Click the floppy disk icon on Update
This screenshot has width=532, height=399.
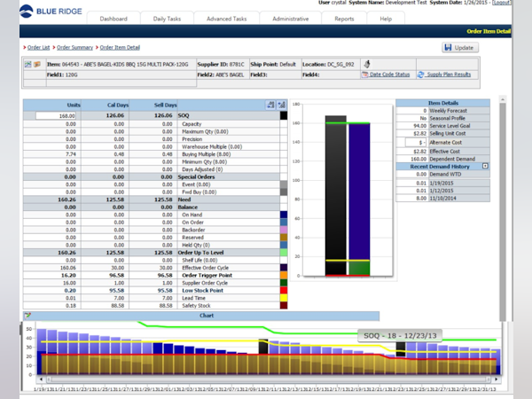[448, 48]
